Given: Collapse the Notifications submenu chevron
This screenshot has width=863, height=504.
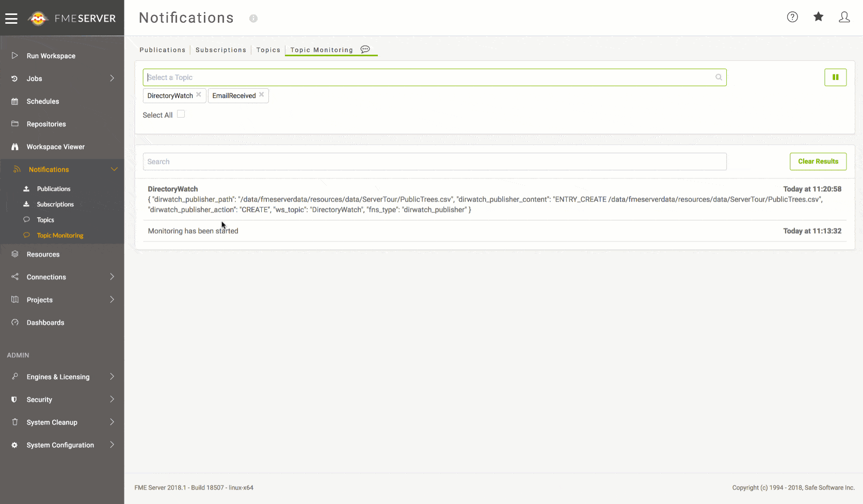Looking at the screenshot, I should coord(114,169).
